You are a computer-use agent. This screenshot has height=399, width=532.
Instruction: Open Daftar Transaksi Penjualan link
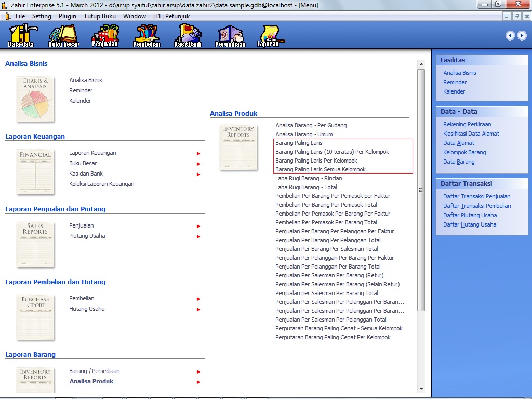pyautogui.click(x=476, y=196)
